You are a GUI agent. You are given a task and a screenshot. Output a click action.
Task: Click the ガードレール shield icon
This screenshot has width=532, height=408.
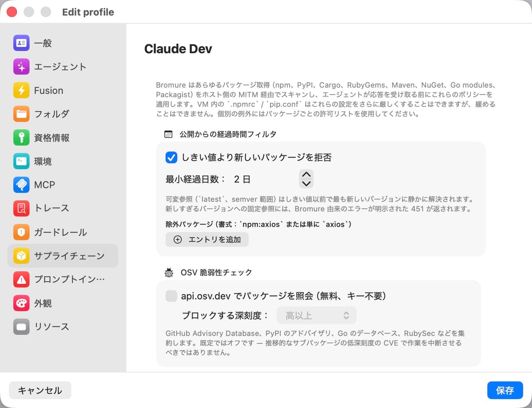point(21,232)
